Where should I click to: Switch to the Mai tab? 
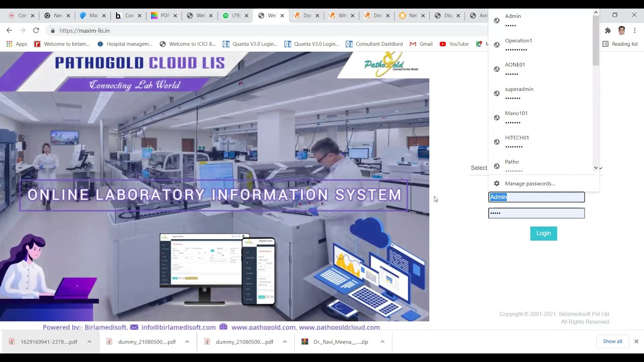point(93,16)
